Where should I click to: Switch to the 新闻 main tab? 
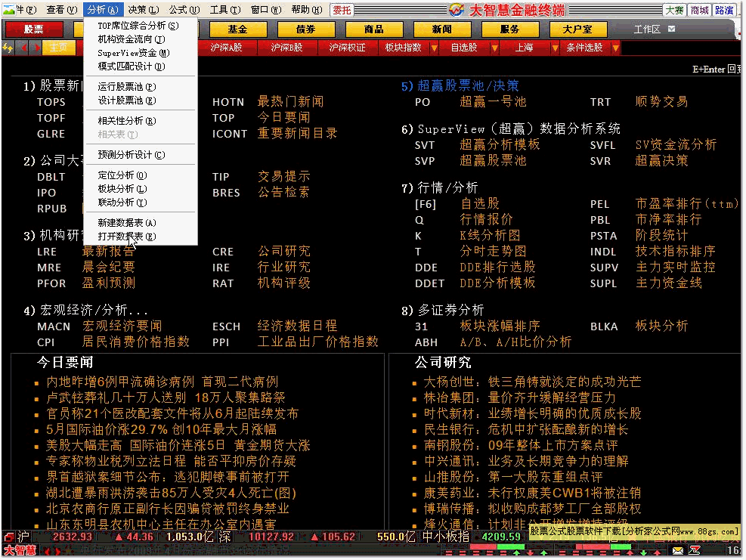pos(442,29)
